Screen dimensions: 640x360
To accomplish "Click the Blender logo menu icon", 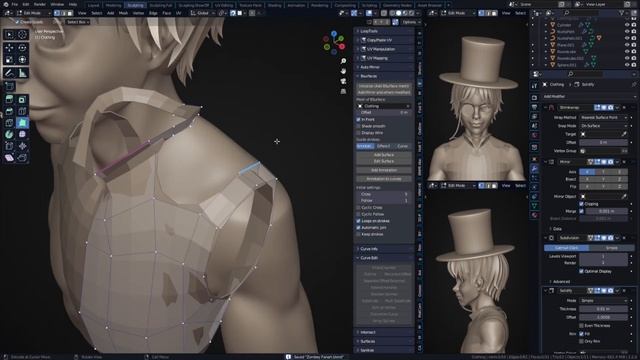I will click(x=5, y=4).
